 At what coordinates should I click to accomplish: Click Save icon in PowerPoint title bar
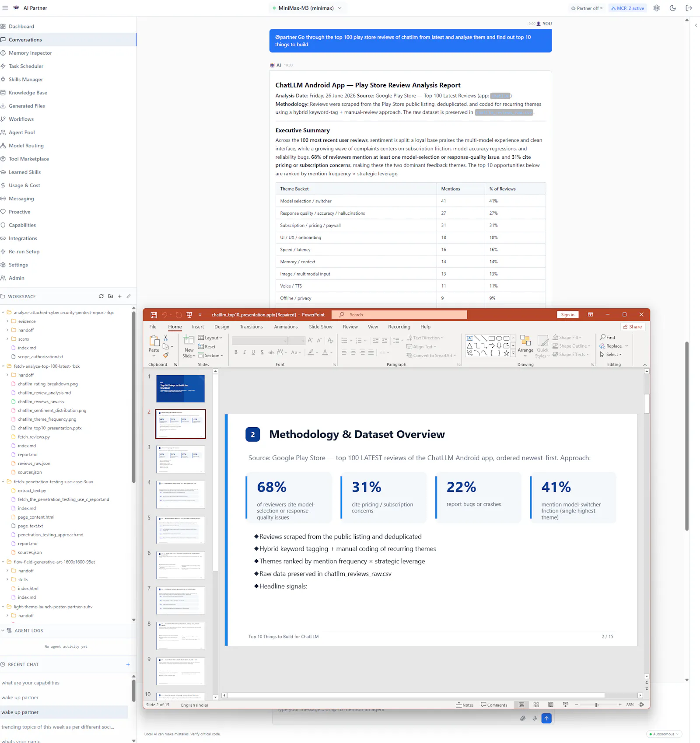pyautogui.click(x=154, y=315)
